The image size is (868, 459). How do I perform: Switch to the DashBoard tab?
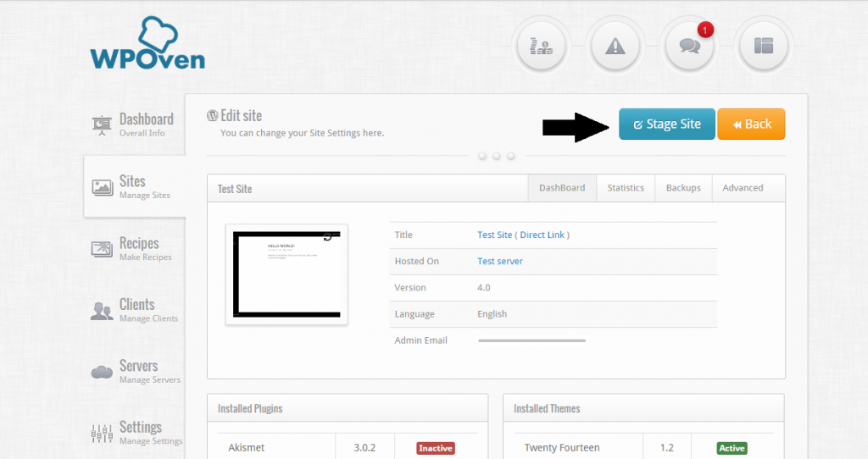(562, 188)
